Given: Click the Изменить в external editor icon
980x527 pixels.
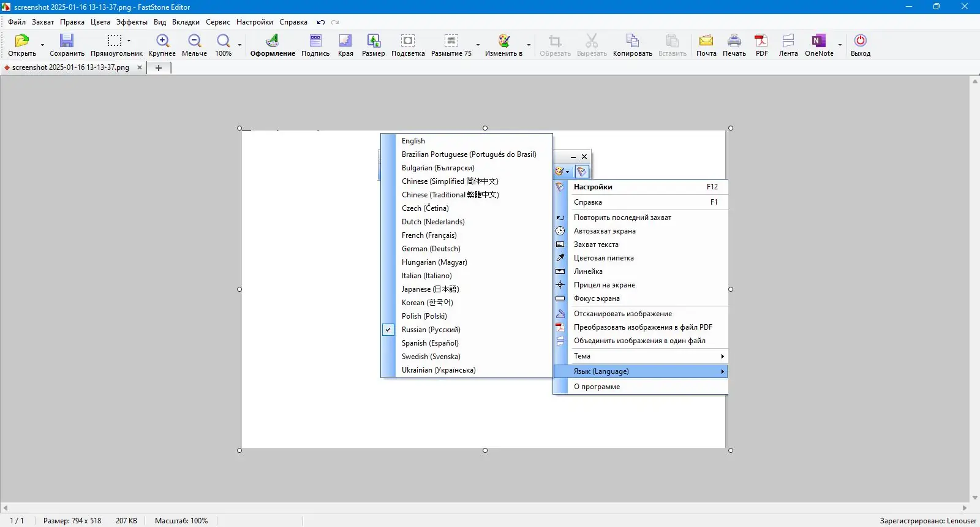Looking at the screenshot, I should (503, 41).
